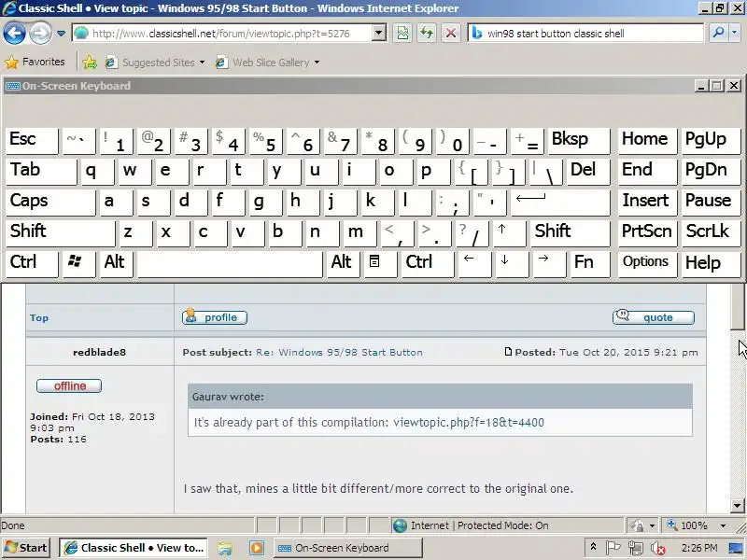The image size is (747, 560).
Task: Click Action Center flag tray icon
Action: [x=613, y=548]
